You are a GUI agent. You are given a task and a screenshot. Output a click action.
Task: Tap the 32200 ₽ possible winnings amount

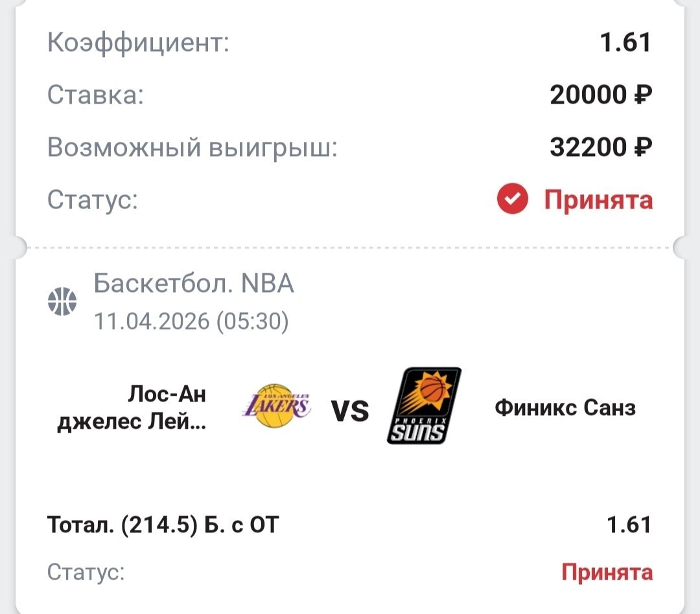pyautogui.click(x=601, y=148)
